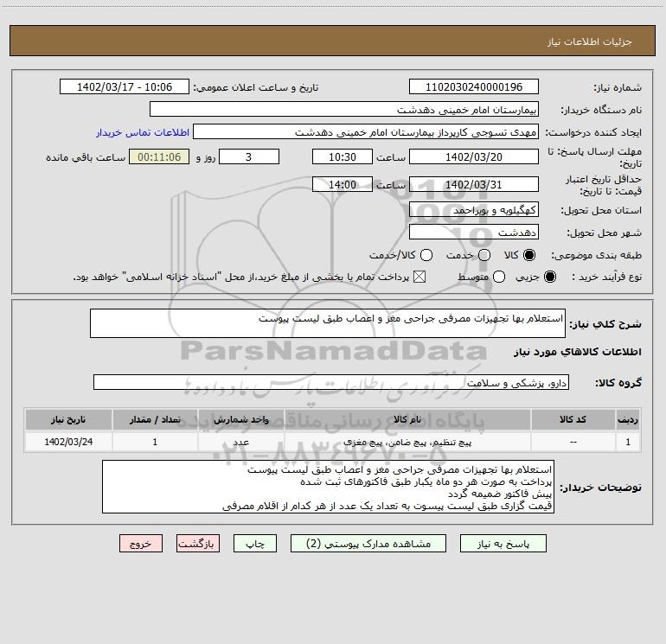This screenshot has height=644, width=666.
Task: Click the اطلاعات کالاهای مورد نیاز heading
Action: point(577,352)
